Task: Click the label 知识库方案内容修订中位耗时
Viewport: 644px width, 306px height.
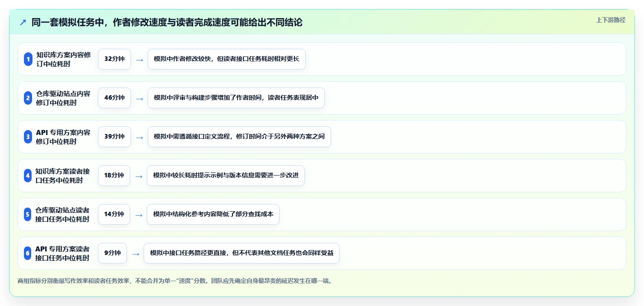Action: tap(63, 59)
